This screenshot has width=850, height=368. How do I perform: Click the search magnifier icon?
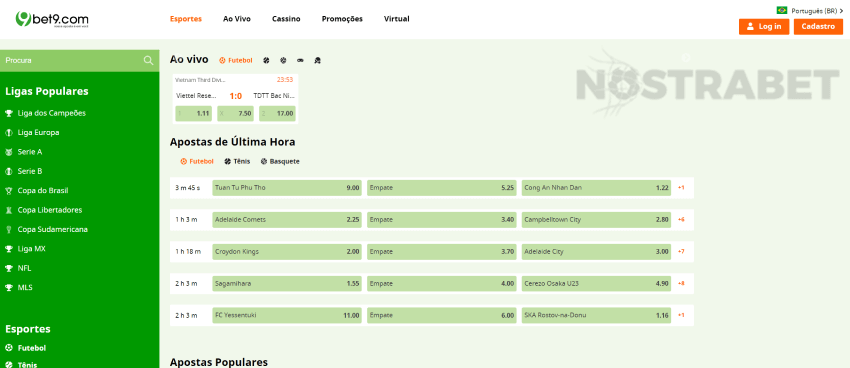pos(149,60)
